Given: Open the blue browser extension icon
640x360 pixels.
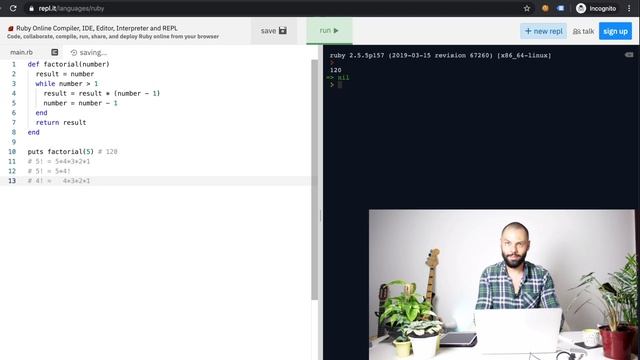Looking at the screenshot, I should point(561,8).
